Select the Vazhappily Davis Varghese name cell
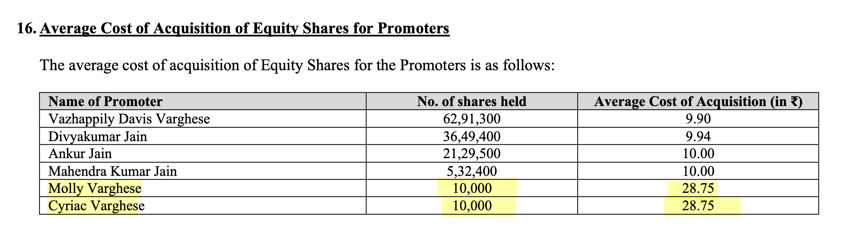 pos(129,119)
